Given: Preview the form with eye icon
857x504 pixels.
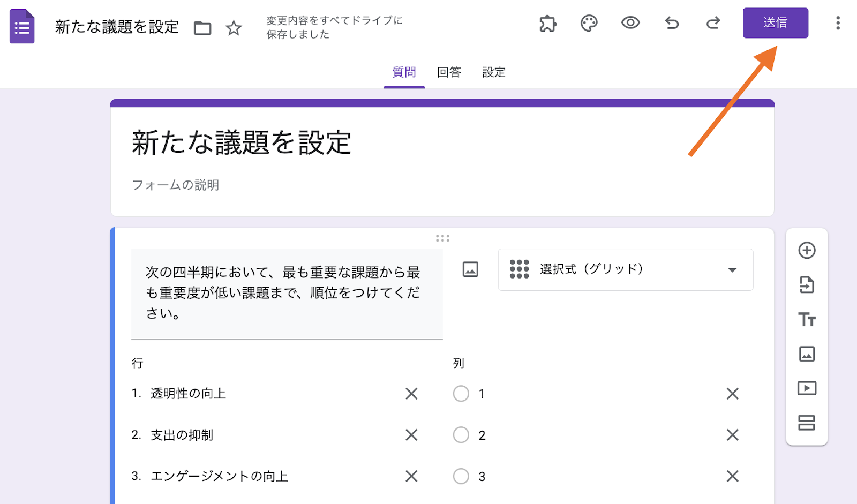Looking at the screenshot, I should pyautogui.click(x=630, y=23).
